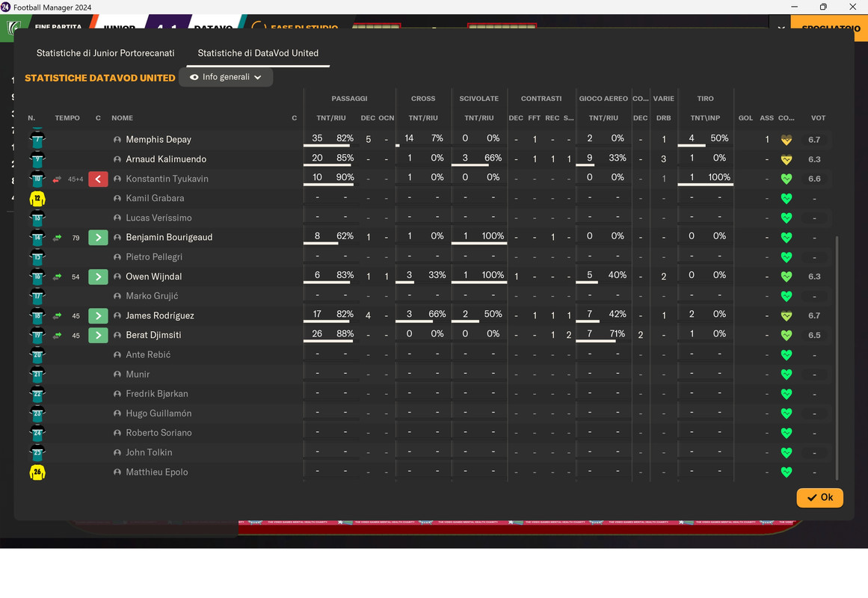This screenshot has width=868, height=598.
Task: Click James Rodríguez's green substituted-on arrow
Action: (x=98, y=315)
